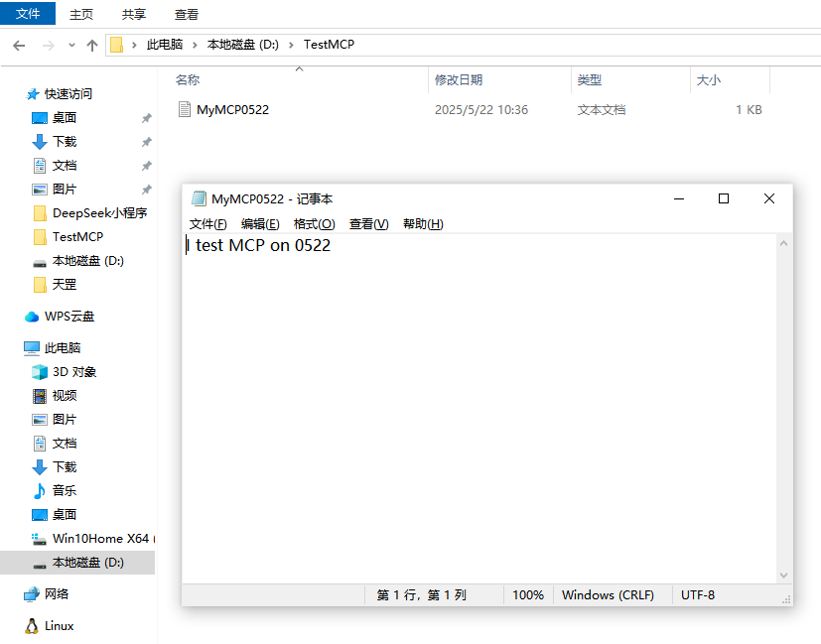This screenshot has height=644, width=821.
Task: Open the 3D 对象 folder
Action: click(x=64, y=371)
